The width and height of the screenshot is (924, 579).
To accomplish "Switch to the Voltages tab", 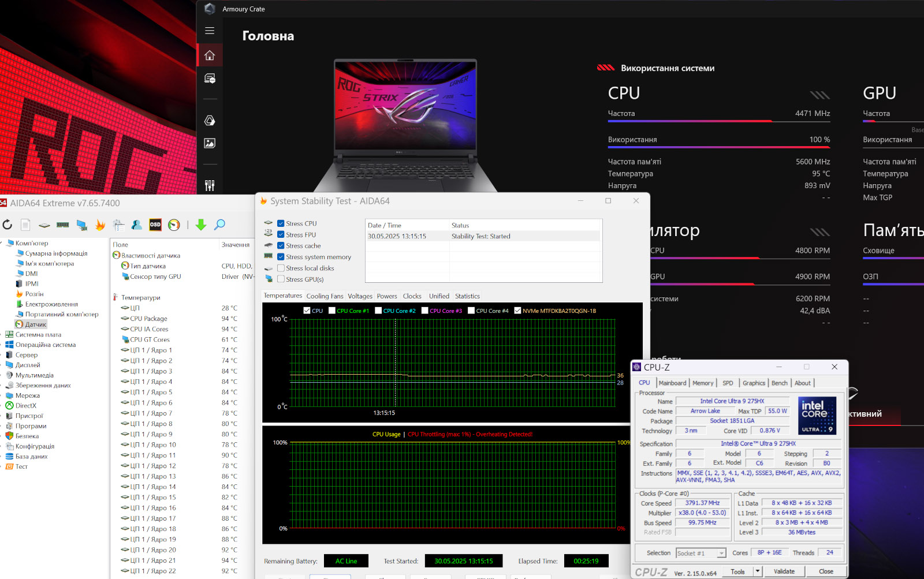I will coord(360,296).
